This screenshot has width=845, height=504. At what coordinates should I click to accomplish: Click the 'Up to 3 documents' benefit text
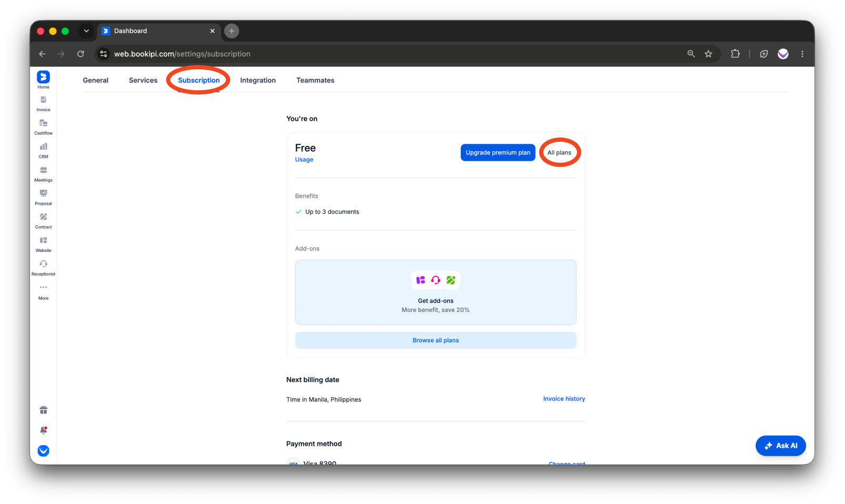(332, 212)
